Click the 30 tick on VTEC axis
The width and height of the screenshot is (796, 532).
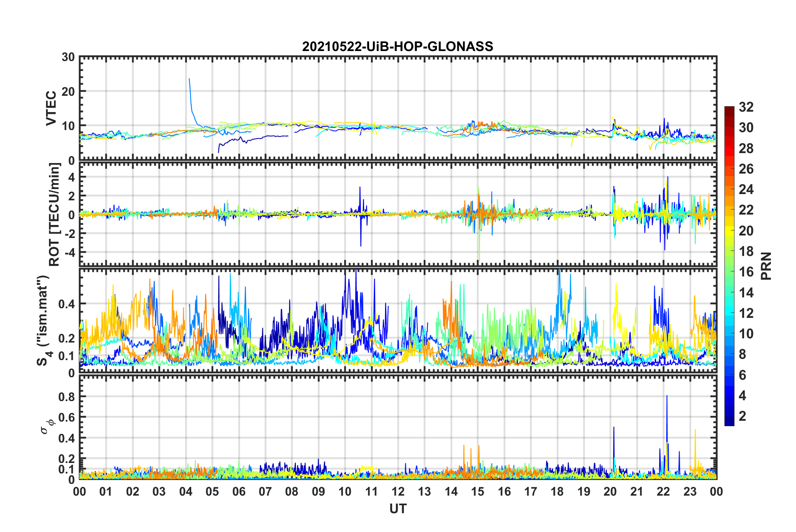(68, 57)
